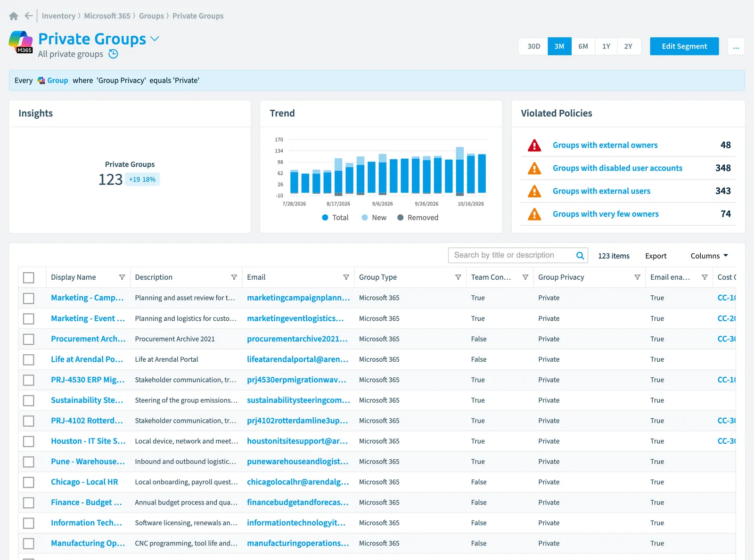Open Team Connected column filter
Image resolution: width=754 pixels, height=560 pixels.
525,277
